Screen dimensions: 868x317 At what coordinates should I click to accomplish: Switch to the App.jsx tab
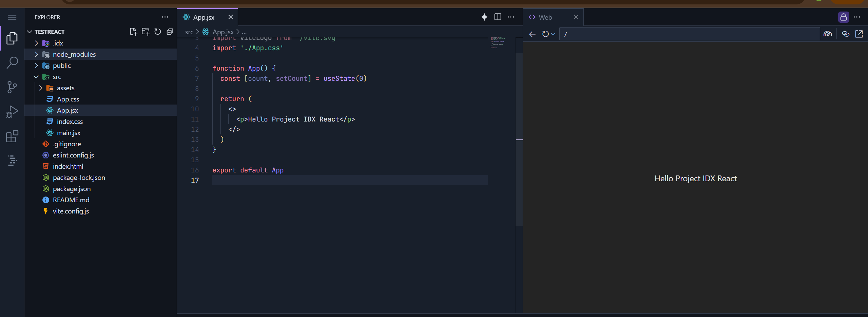203,17
